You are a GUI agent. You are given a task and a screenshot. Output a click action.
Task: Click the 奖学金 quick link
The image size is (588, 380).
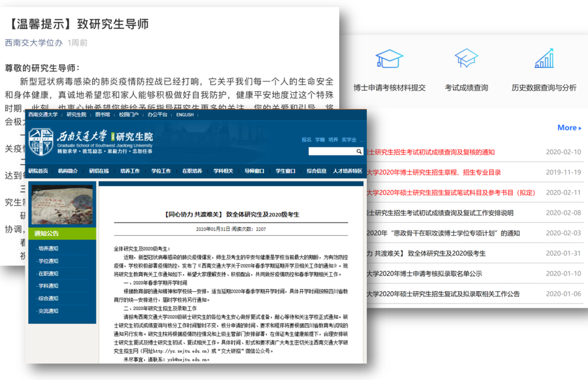349,140
